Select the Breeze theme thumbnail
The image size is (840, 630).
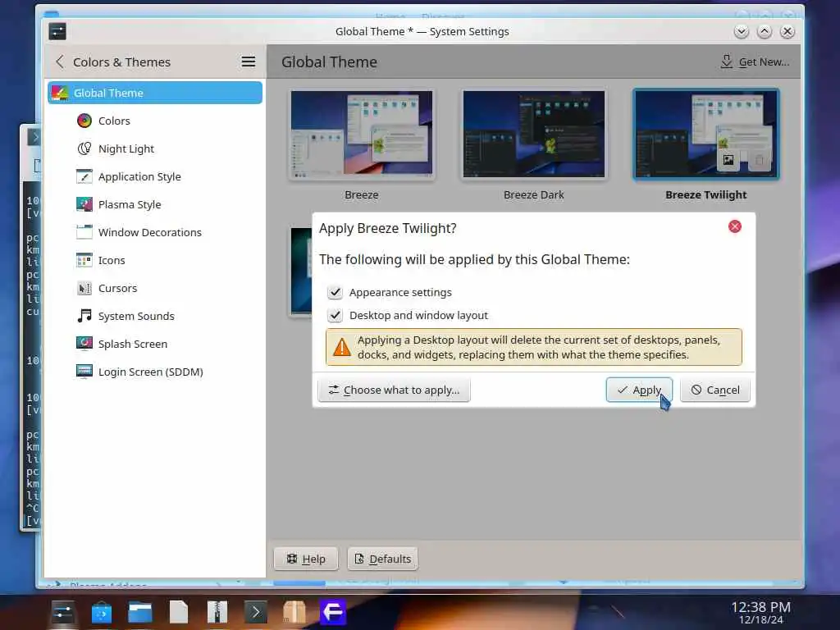[362, 134]
